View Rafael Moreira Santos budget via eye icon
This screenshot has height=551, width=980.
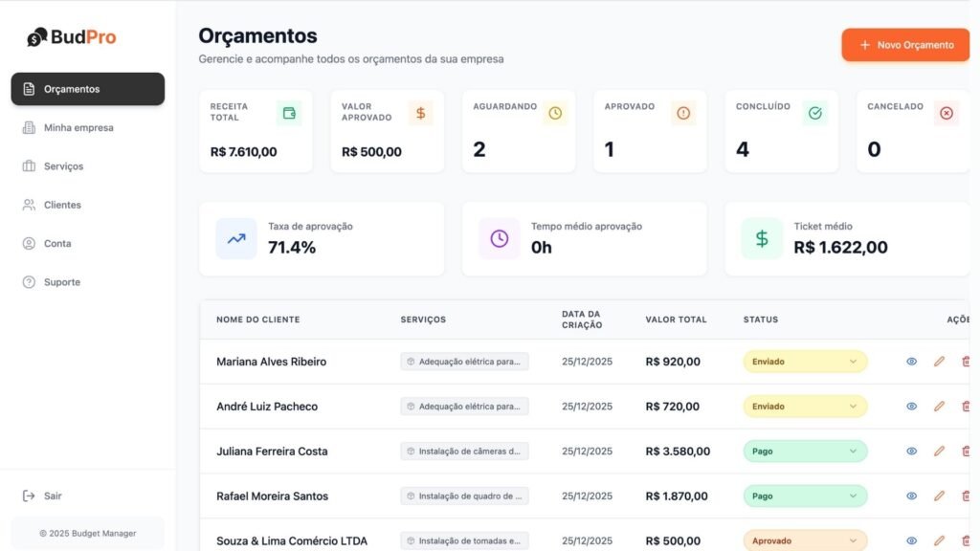911,496
